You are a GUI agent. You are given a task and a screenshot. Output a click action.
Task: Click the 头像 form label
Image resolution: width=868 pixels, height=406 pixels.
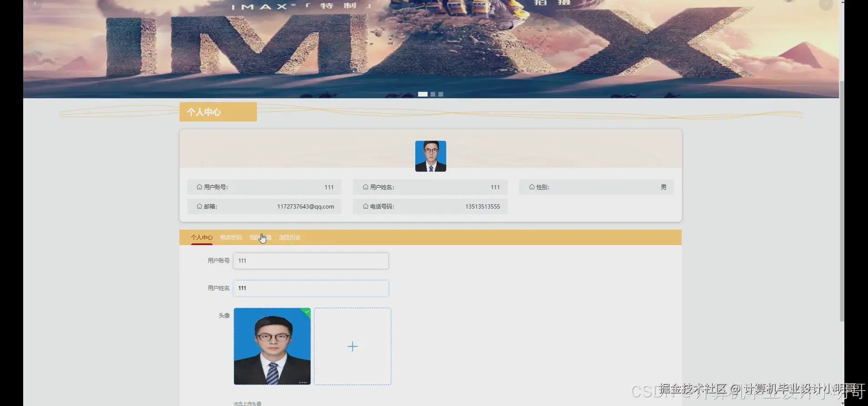(224, 316)
